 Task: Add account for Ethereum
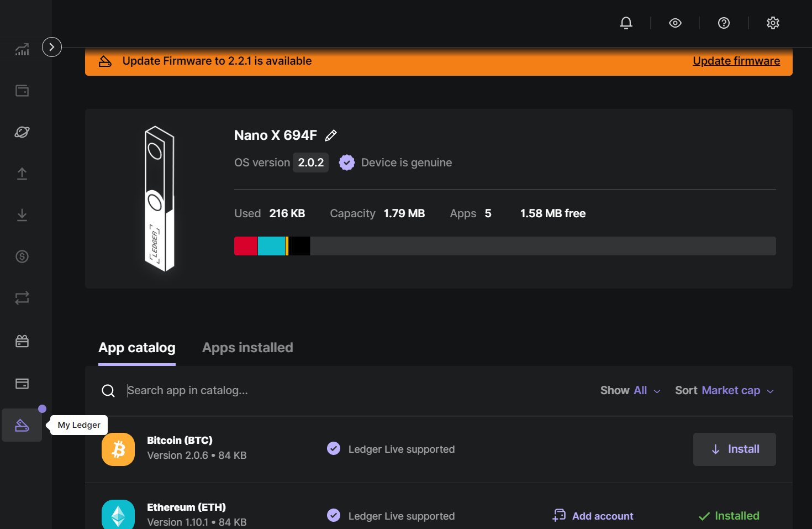pyautogui.click(x=593, y=516)
